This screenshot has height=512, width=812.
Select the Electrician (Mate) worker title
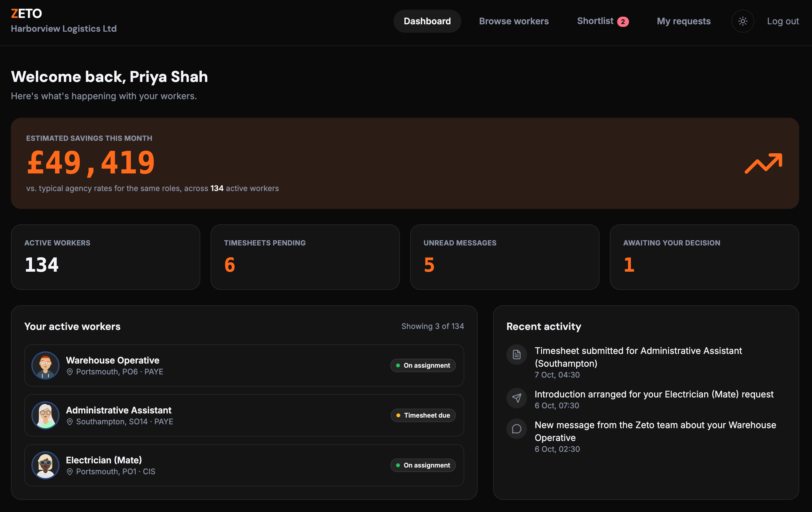(104, 460)
